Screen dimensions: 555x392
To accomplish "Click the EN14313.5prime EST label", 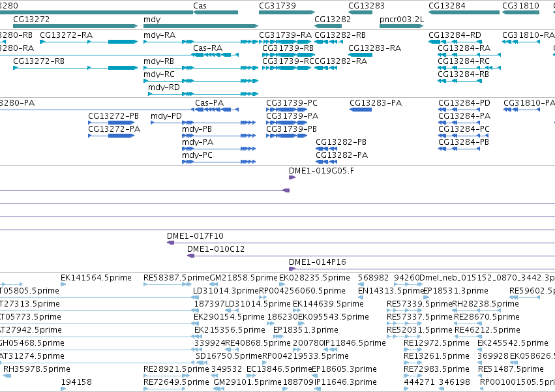I will tap(391, 291).
